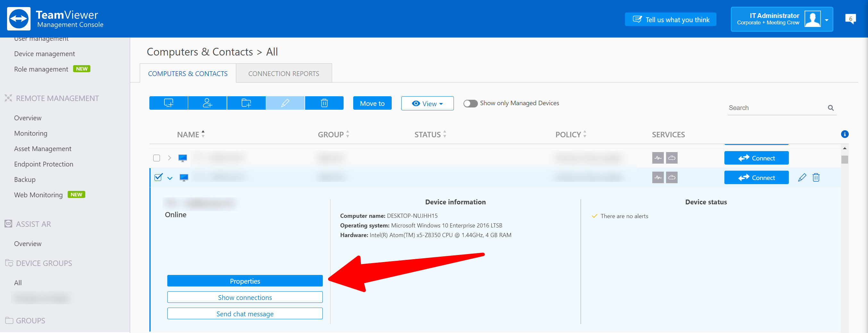Open Device management in the sidebar
The height and width of the screenshot is (333, 868).
click(x=45, y=54)
